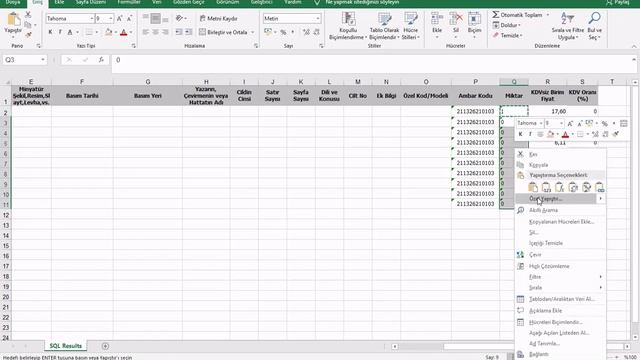Click Tablo Olarak Biçimlendir icon
640x360 pixels.
click(x=384, y=19)
